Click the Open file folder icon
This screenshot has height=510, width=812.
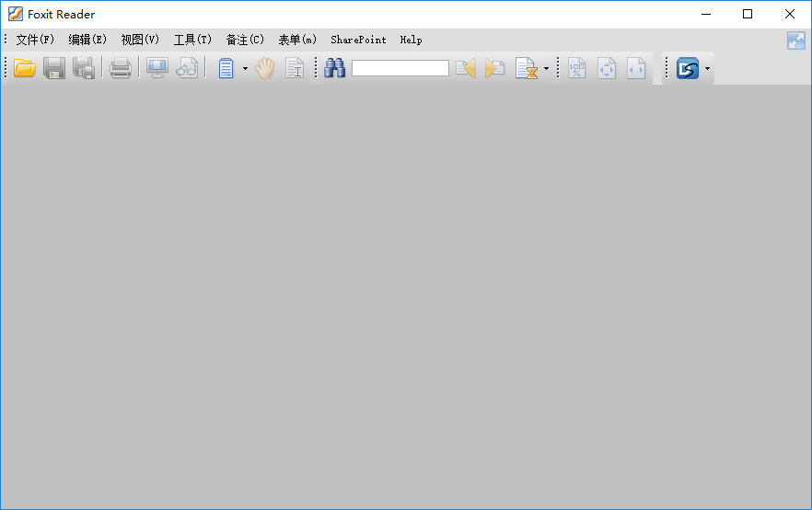tap(24, 68)
